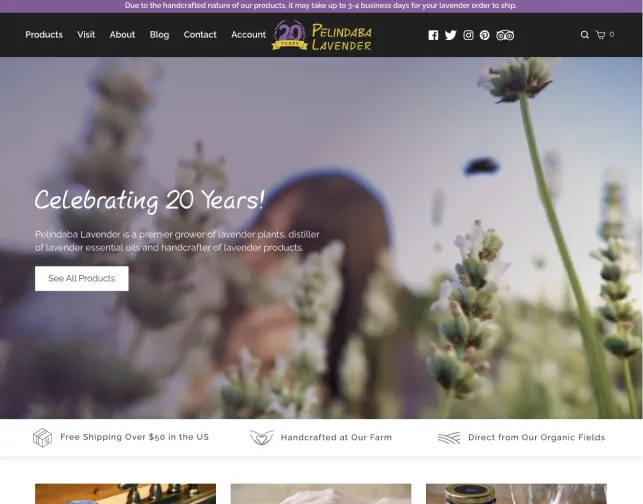Open the first product thumbnail at bottom left
Screen dimensions: 643x504
pos(125,494)
